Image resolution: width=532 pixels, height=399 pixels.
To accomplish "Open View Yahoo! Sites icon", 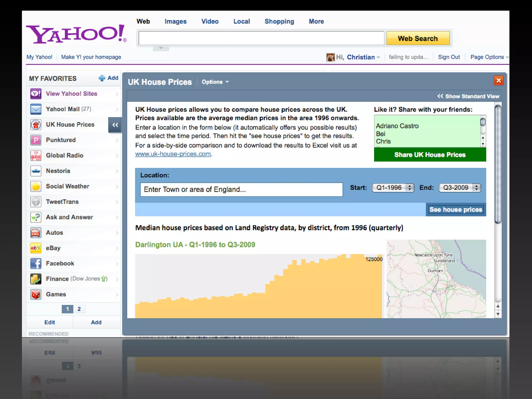I will tap(36, 94).
